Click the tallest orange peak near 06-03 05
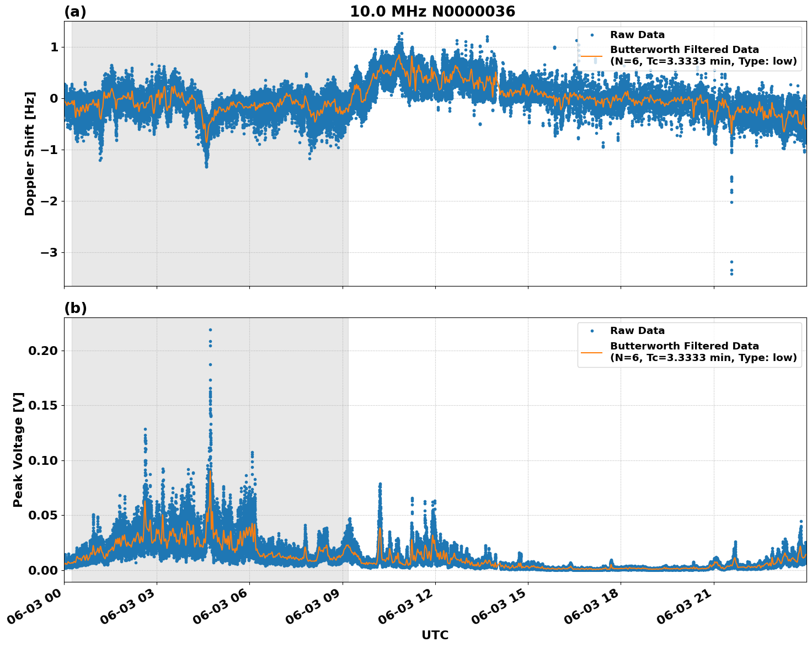 point(211,472)
